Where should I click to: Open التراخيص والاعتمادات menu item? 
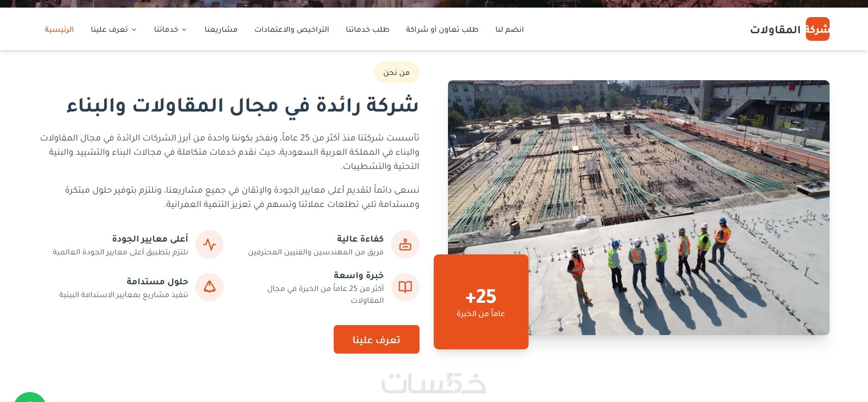(292, 29)
